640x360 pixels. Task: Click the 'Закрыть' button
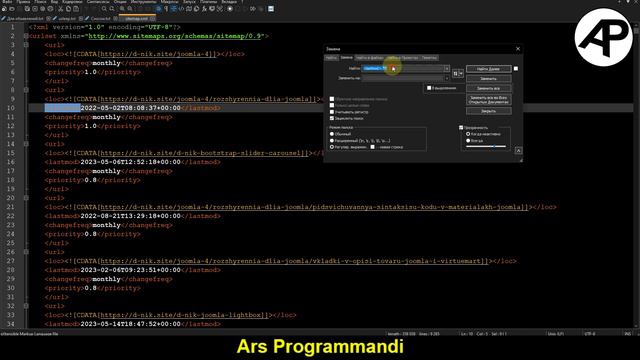(x=489, y=111)
